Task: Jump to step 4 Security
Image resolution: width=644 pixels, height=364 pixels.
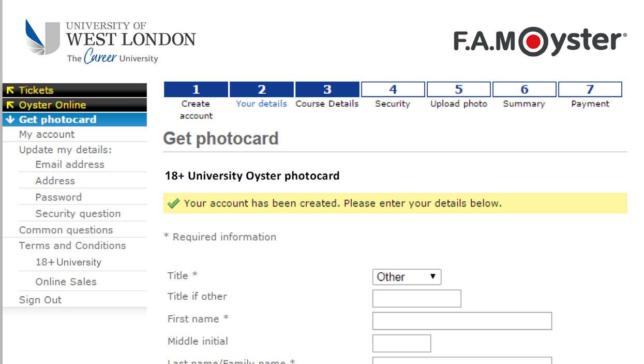Action: [393, 96]
